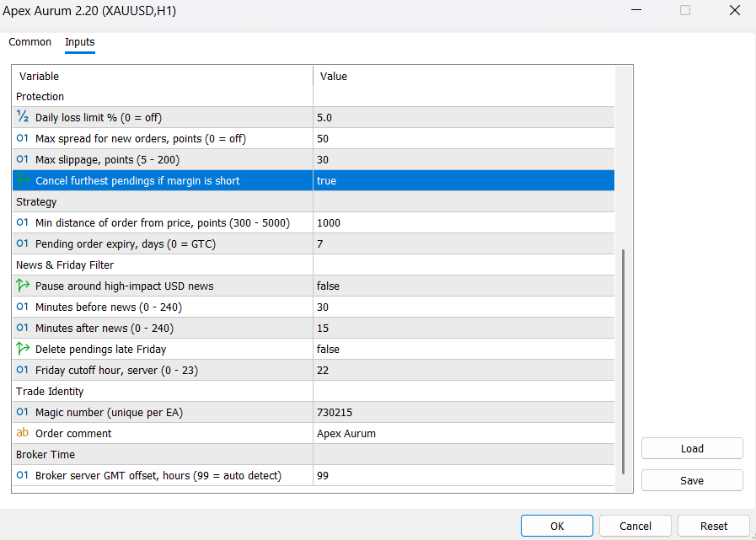This screenshot has width=756, height=540.
Task: Select the Max spread for new orders label
Action: pos(141,139)
